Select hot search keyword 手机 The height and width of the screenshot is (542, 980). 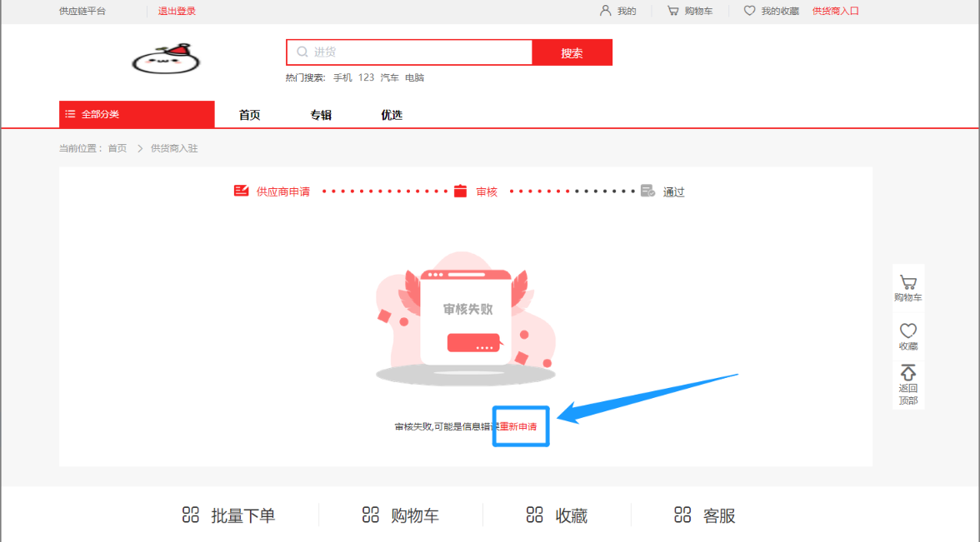pos(342,77)
